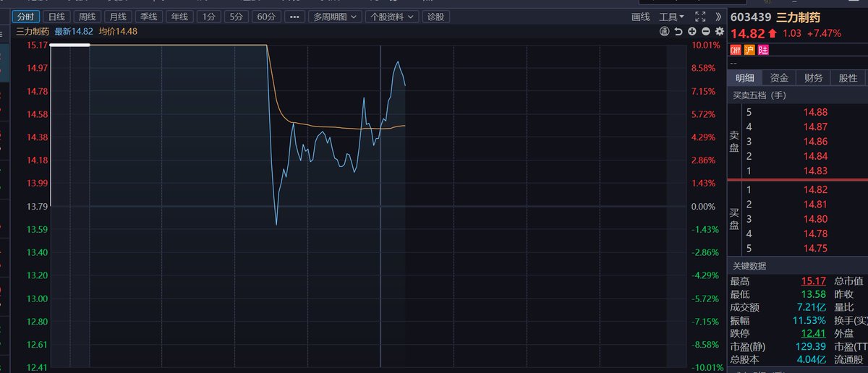Click the undo arrow icon above chart
Screen dimensions: 868x373
(x=678, y=32)
